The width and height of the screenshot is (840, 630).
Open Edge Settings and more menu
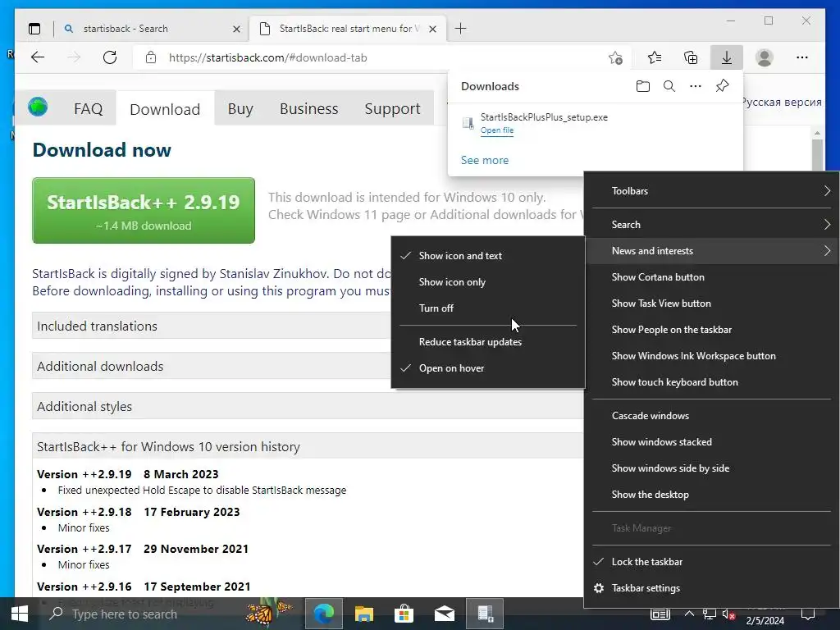tap(802, 57)
